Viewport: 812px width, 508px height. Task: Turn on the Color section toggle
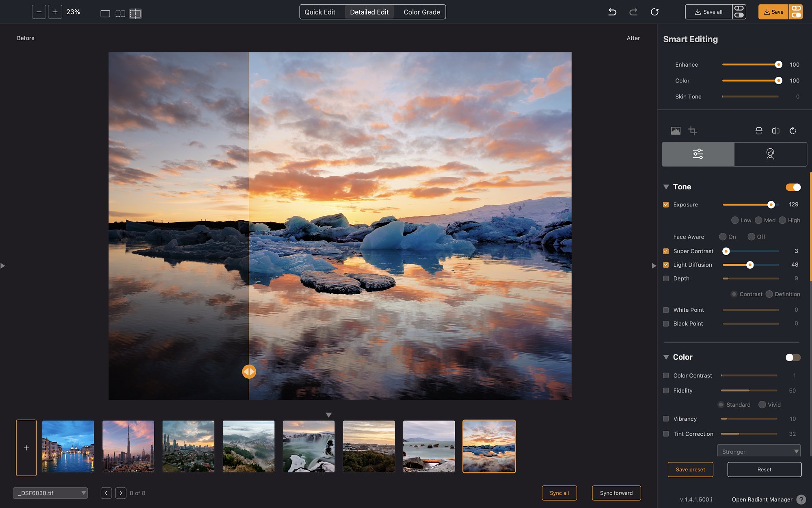(x=793, y=357)
